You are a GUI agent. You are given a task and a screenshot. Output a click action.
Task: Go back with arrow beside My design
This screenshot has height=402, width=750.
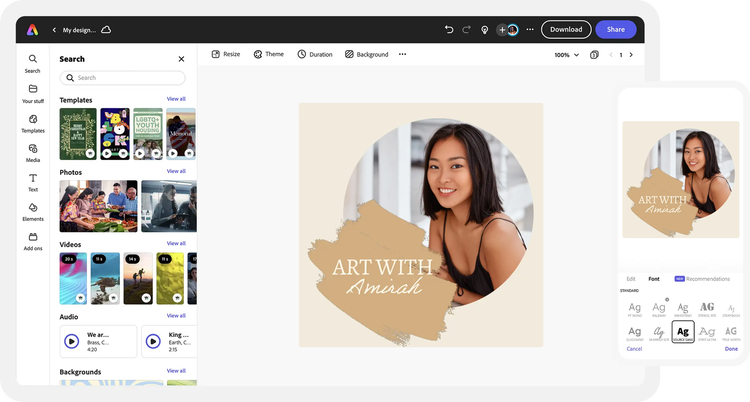(x=54, y=30)
